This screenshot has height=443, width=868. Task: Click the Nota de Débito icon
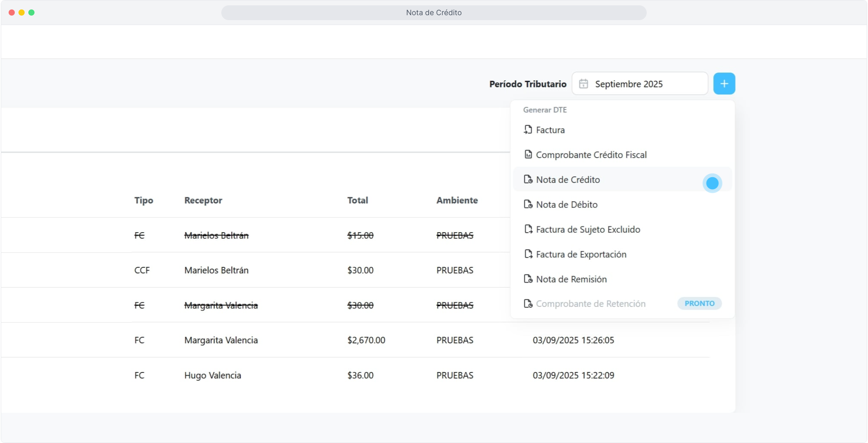[x=528, y=204]
